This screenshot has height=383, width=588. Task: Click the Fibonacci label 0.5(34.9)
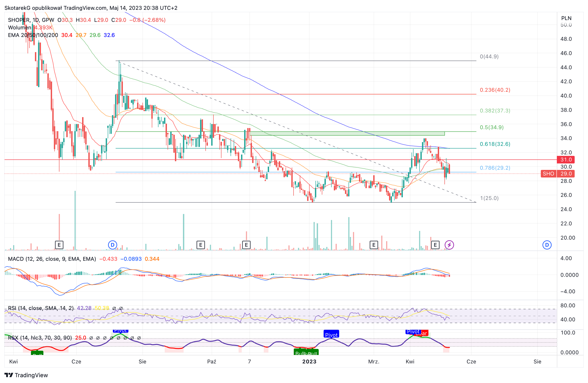tap(492, 127)
